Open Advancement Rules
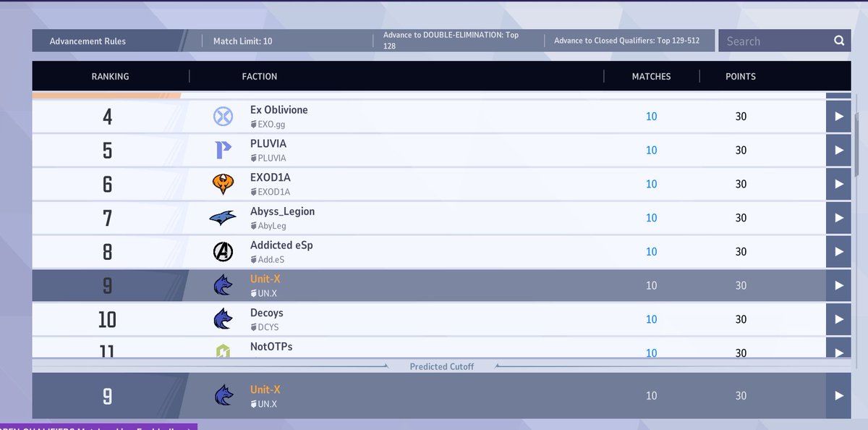 [88, 41]
